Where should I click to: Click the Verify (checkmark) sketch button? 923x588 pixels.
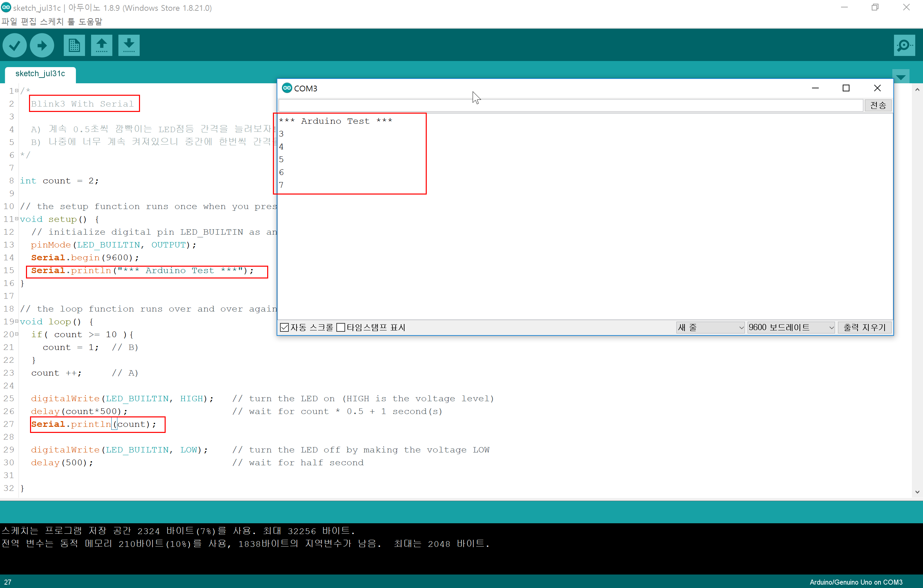15,46
